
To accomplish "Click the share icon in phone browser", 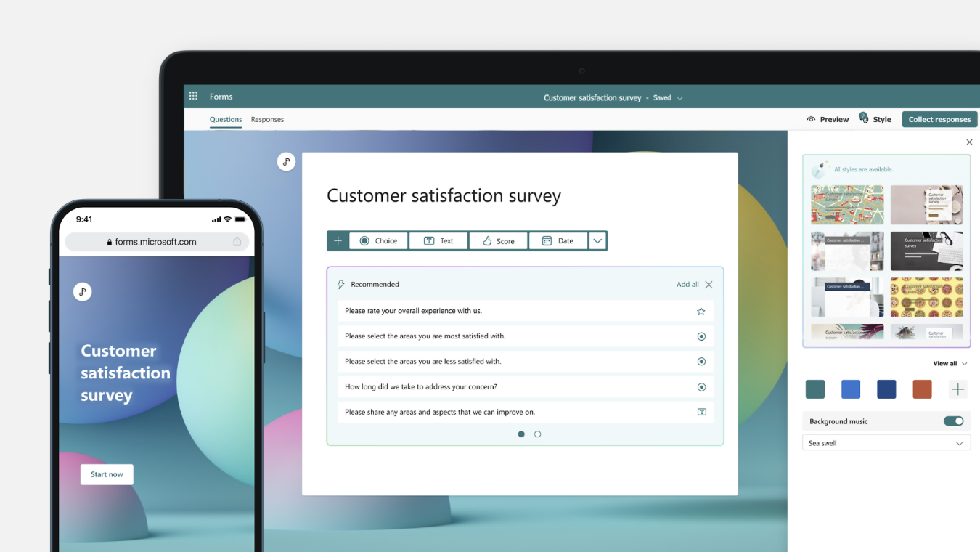I will (237, 242).
